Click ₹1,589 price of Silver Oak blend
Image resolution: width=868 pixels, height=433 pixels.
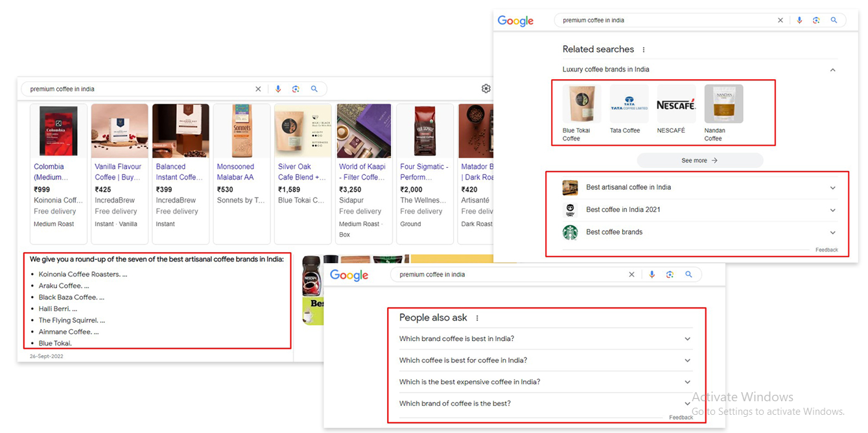(x=289, y=190)
